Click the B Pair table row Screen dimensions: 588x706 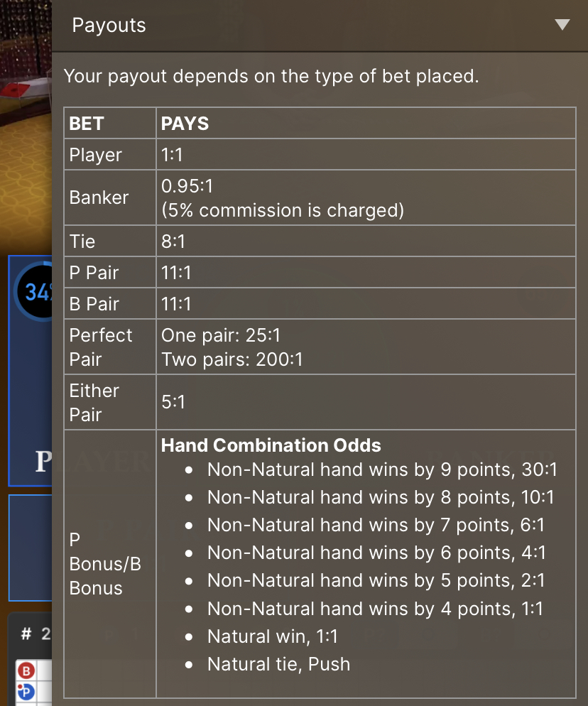click(320, 303)
